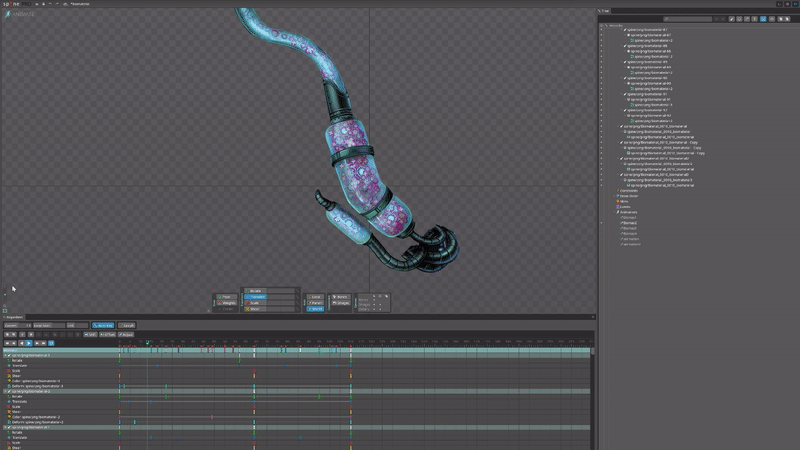Click the Images compensation button
800x450 pixels.
pos(341,303)
